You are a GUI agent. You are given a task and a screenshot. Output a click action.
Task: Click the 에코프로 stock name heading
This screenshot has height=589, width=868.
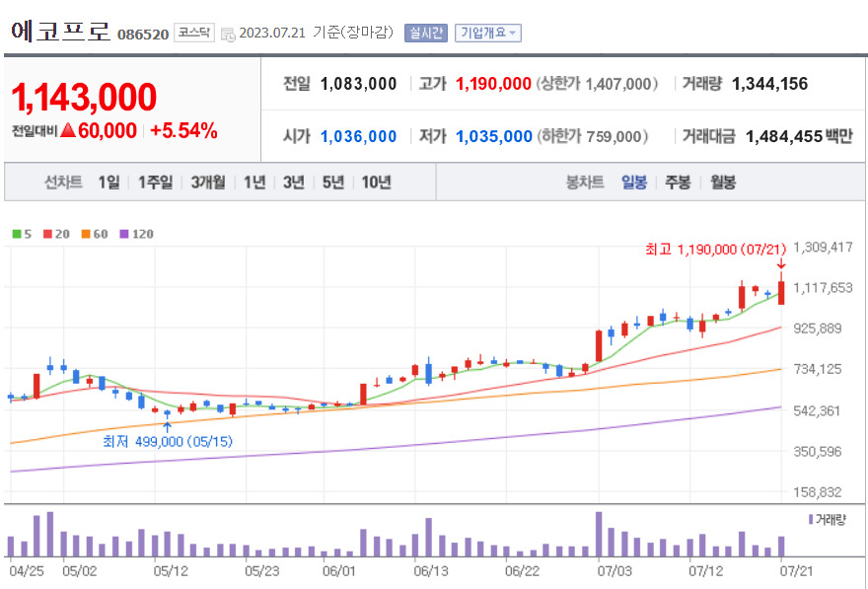pyautogui.click(x=61, y=32)
